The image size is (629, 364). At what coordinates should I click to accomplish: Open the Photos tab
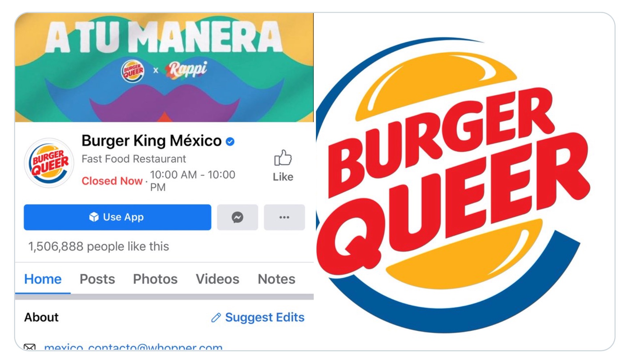point(155,279)
